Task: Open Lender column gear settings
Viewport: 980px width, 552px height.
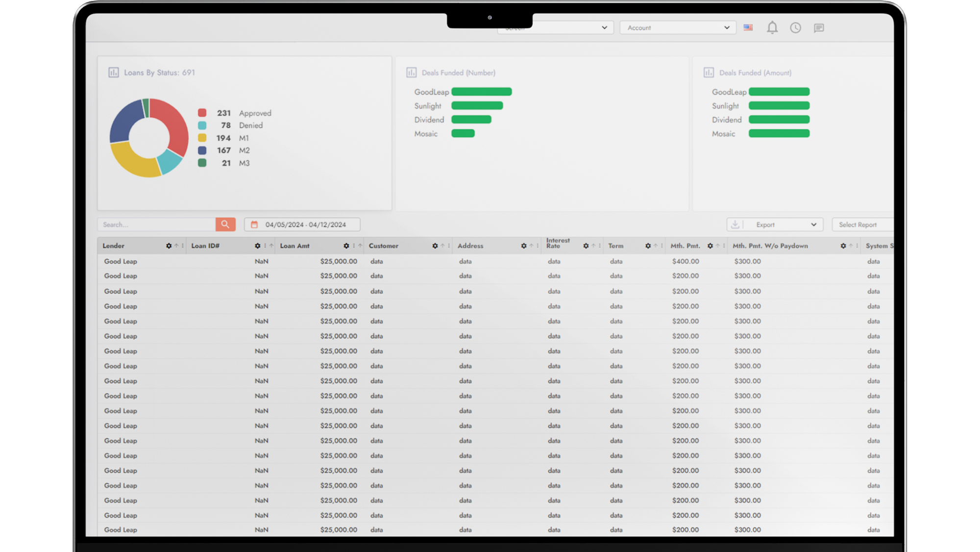Action: point(169,246)
